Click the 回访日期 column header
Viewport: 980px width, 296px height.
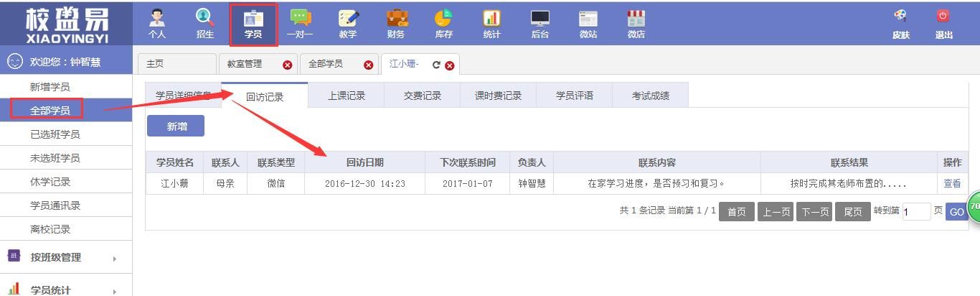coord(364,162)
